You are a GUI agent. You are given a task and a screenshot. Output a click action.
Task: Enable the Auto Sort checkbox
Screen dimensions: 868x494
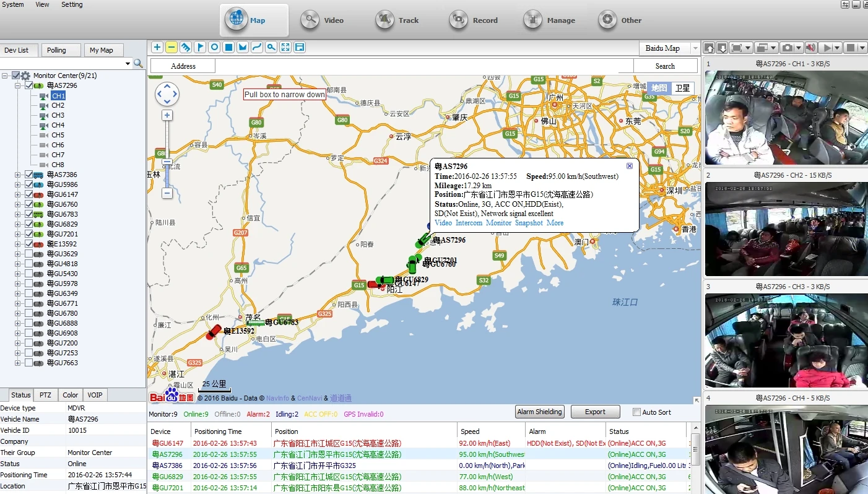pos(636,412)
